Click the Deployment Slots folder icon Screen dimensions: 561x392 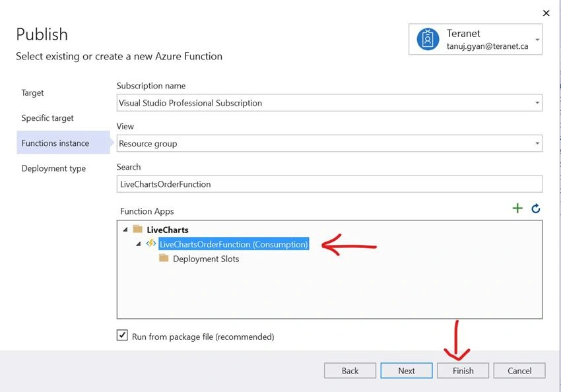coord(164,258)
